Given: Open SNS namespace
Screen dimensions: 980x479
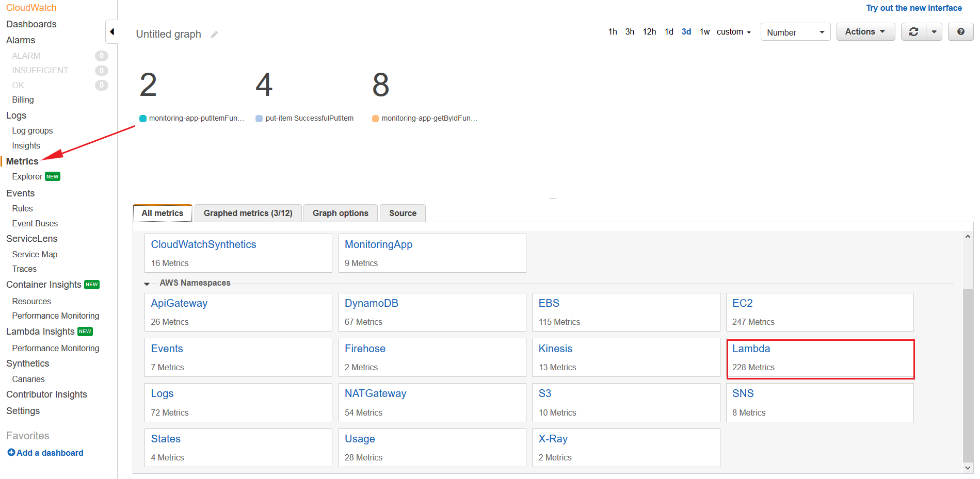Looking at the screenshot, I should coord(820,403).
